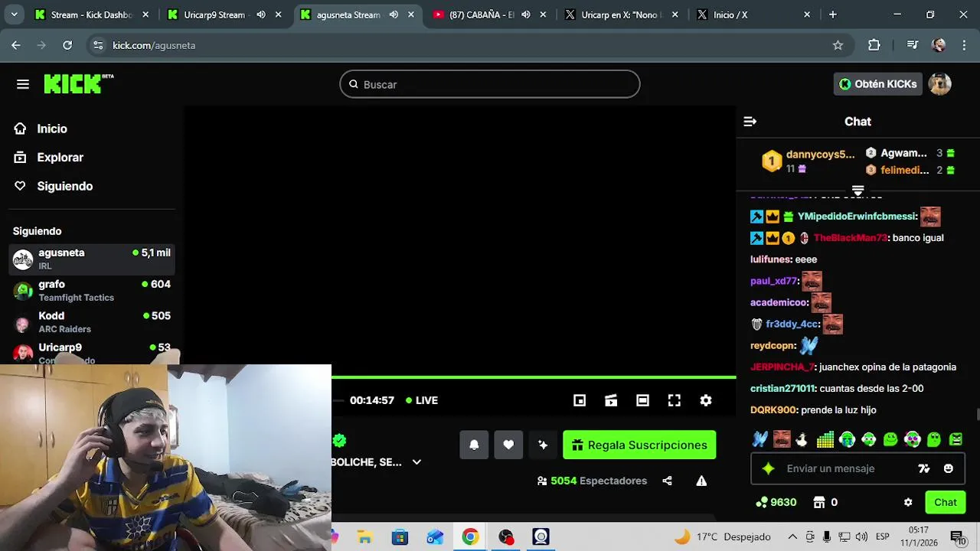Screen dimensions: 980x551
Task: Open chat settings gear
Action: [908, 503]
